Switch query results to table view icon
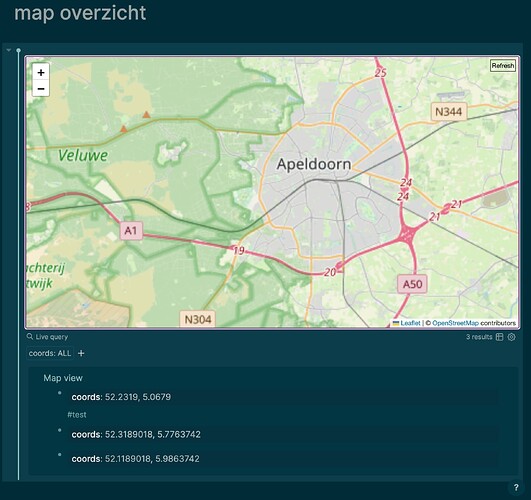 500,337
